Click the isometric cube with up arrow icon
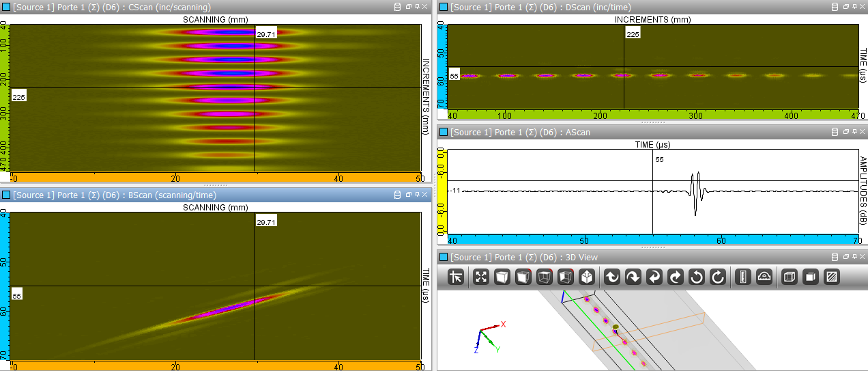 586,277
